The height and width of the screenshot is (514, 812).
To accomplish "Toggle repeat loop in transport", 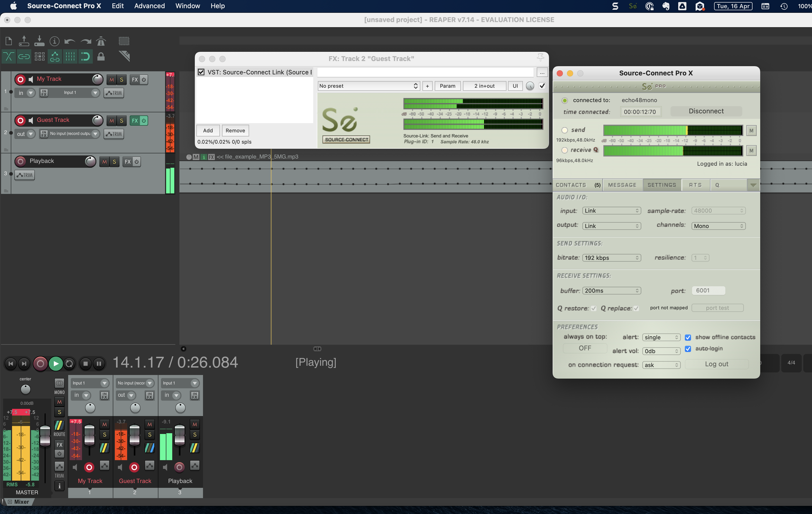I will click(69, 363).
